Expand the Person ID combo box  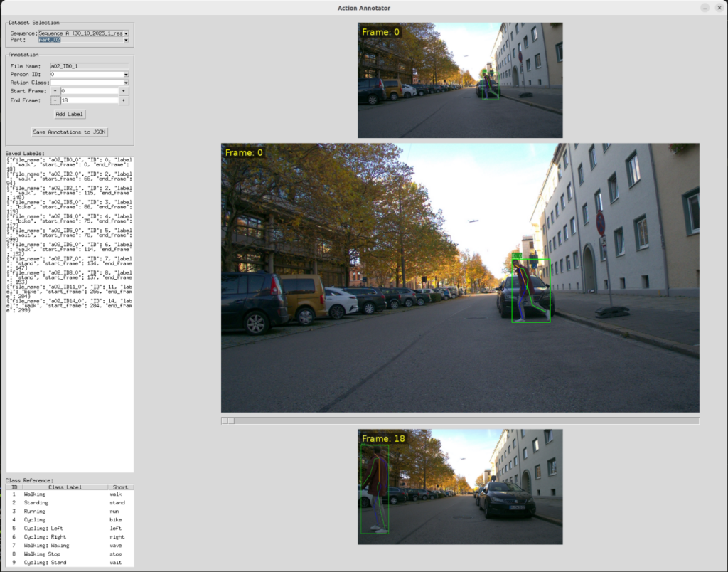tap(89, 74)
